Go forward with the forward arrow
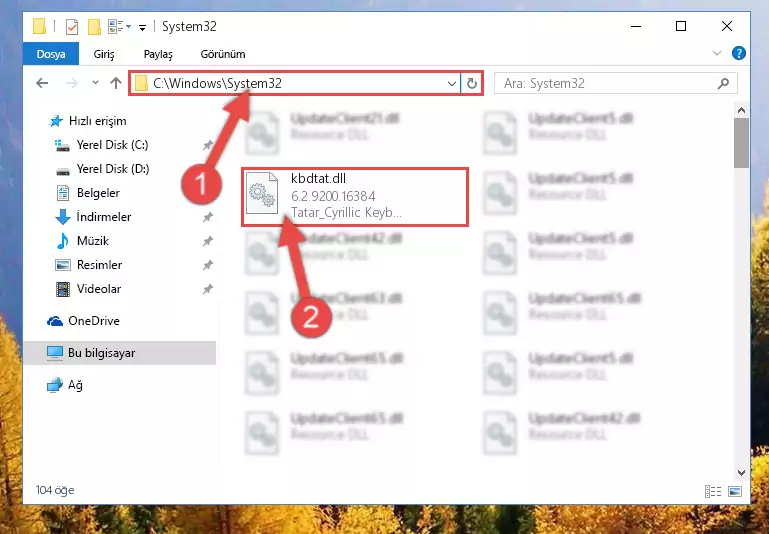 [72, 83]
